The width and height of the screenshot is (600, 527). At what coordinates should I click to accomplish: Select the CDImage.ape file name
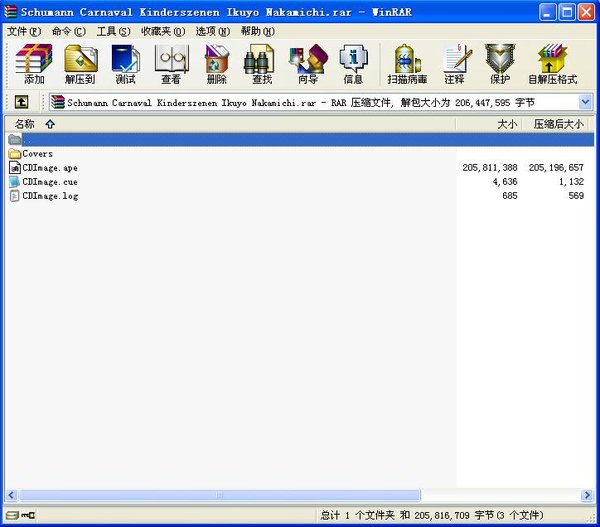(x=50, y=168)
